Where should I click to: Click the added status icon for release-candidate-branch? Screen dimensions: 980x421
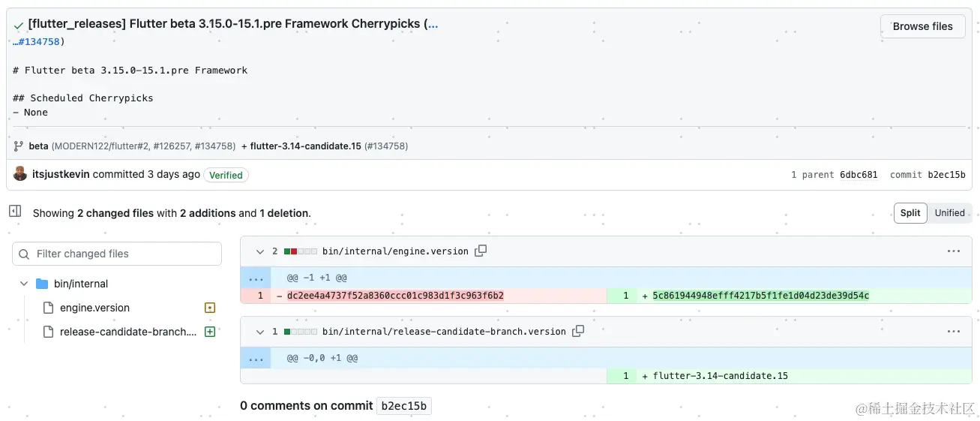(x=210, y=332)
